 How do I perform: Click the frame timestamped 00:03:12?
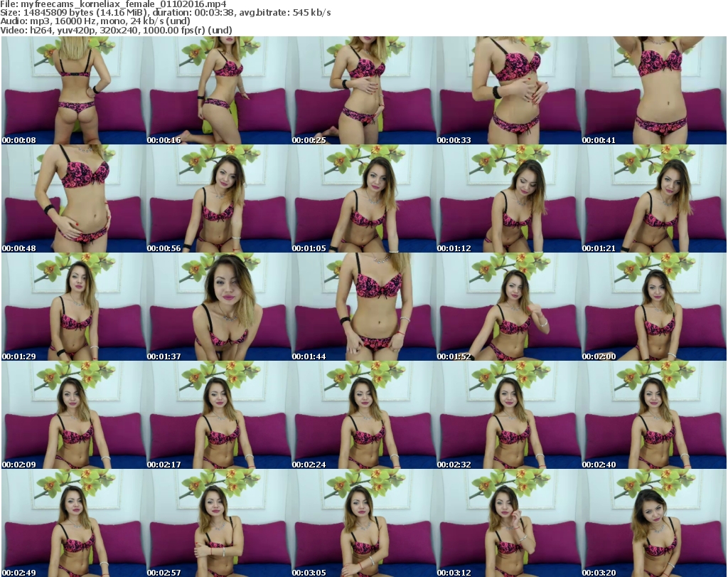[x=509, y=523]
